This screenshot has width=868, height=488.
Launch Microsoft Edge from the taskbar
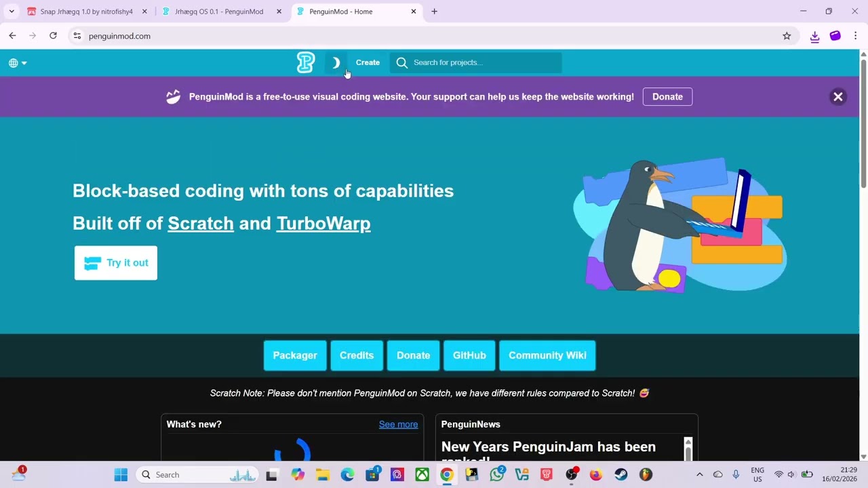(347, 474)
